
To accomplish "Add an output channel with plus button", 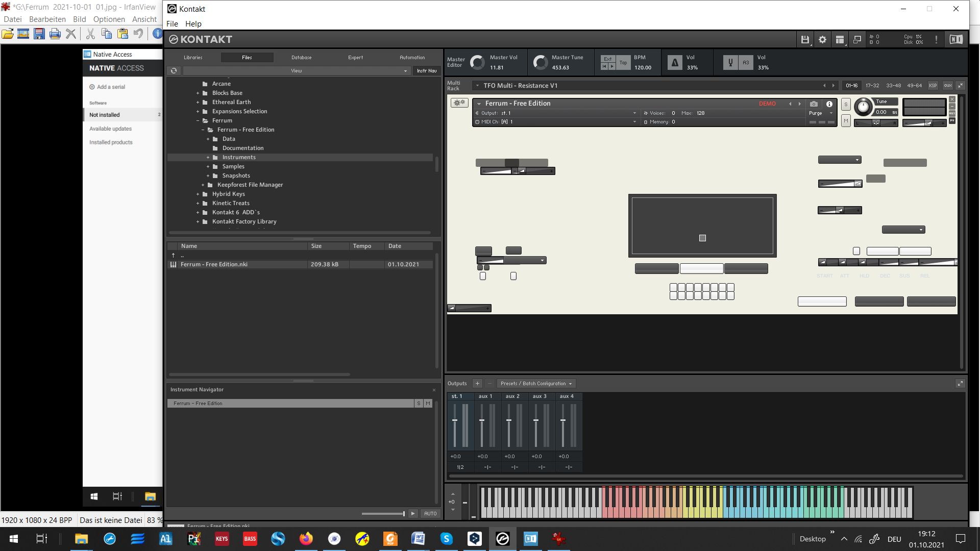I will click(477, 384).
